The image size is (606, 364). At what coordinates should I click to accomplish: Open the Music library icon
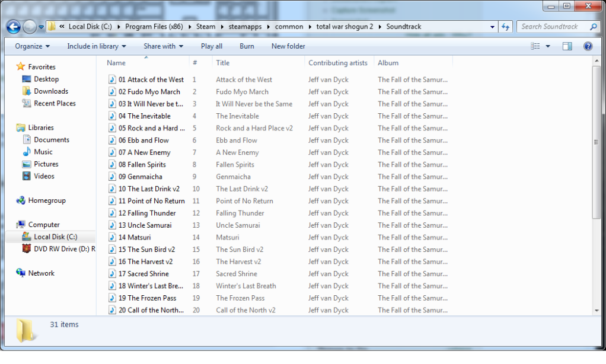[27, 152]
